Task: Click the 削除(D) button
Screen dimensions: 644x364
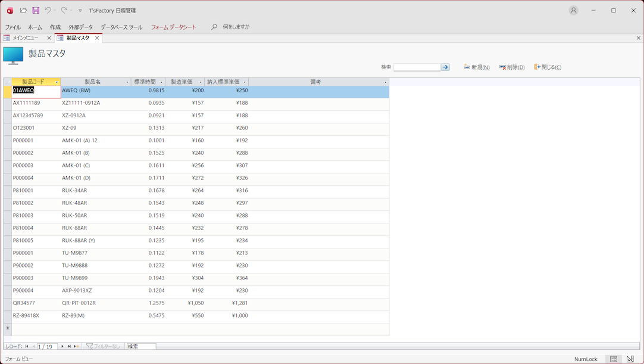Action: [512, 67]
